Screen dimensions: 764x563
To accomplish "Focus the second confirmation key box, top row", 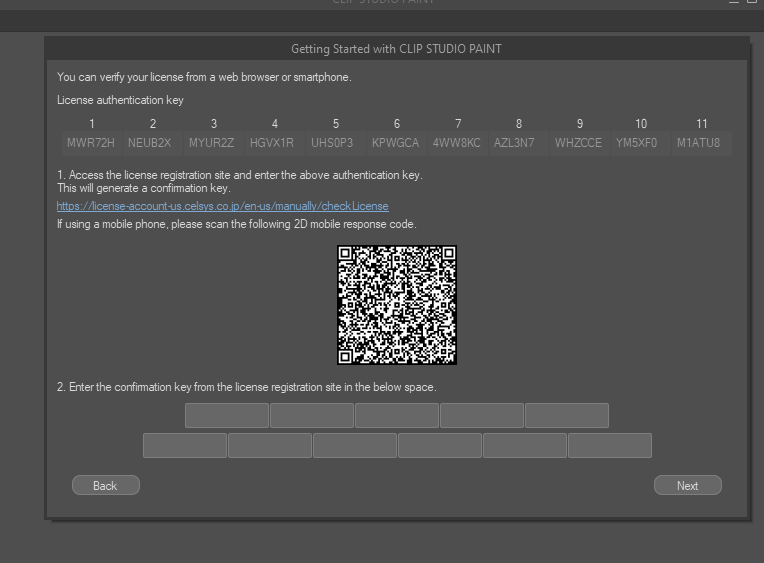I will pyautogui.click(x=312, y=415).
